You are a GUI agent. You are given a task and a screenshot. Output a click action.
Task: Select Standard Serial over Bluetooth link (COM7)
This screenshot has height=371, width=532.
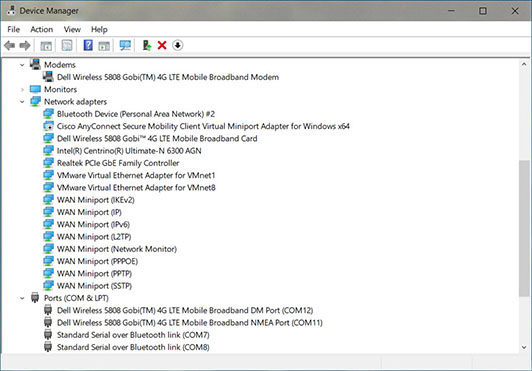133,335
